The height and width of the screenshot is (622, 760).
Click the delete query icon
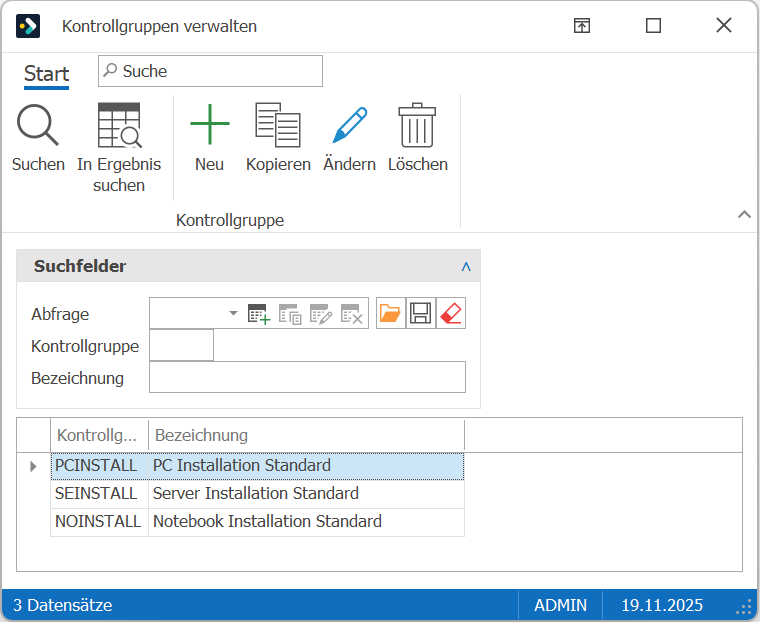pyautogui.click(x=352, y=314)
